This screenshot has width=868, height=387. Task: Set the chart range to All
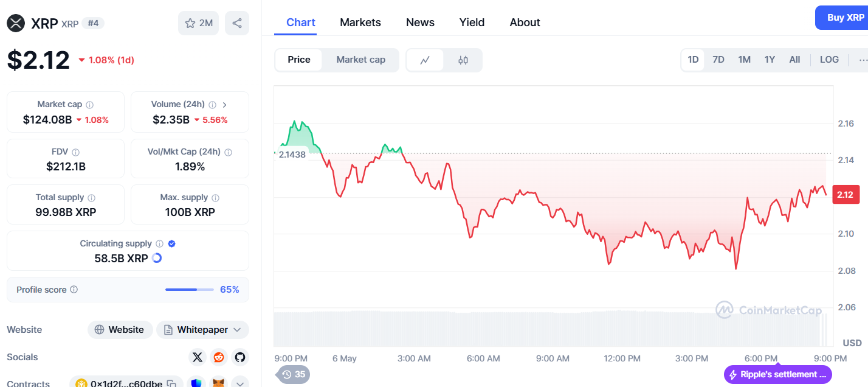[794, 60]
